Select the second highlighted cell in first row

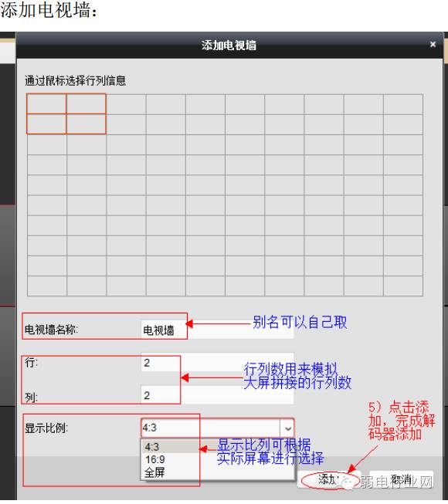(87, 104)
